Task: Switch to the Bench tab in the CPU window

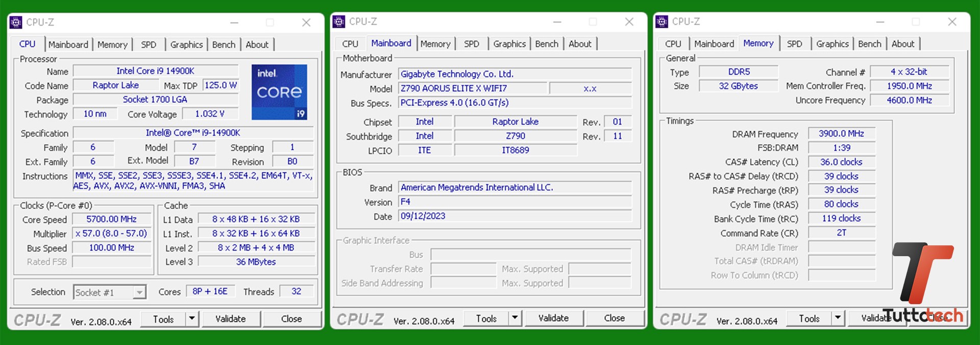Action: coord(224,44)
